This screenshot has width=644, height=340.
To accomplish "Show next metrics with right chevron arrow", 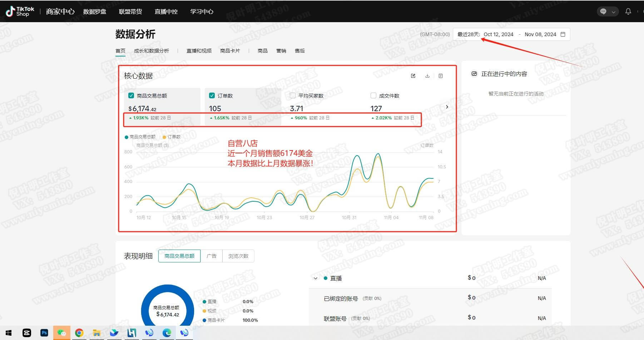I will click(x=447, y=107).
